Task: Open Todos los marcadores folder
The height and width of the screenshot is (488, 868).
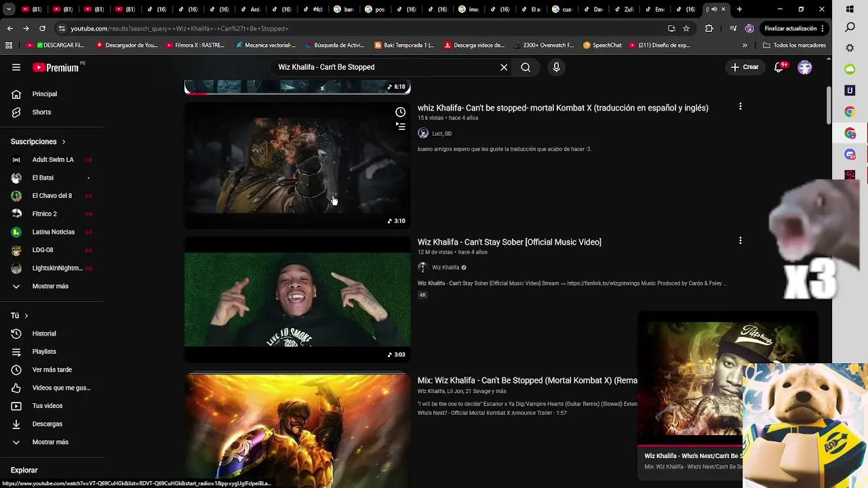Action: click(794, 45)
